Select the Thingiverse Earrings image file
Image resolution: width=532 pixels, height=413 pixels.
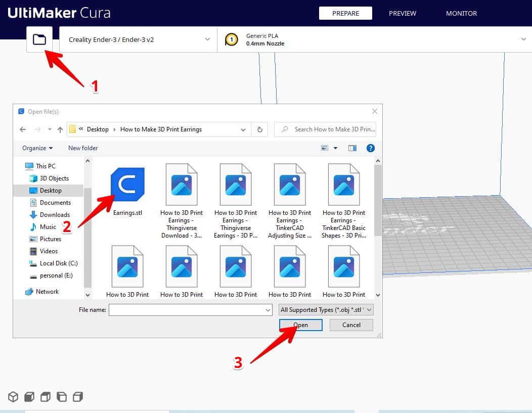(x=236, y=201)
